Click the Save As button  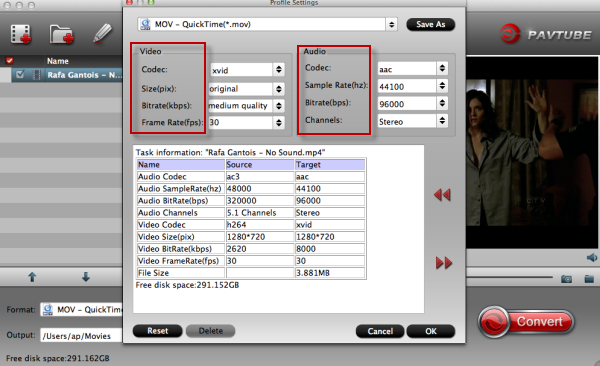click(430, 25)
